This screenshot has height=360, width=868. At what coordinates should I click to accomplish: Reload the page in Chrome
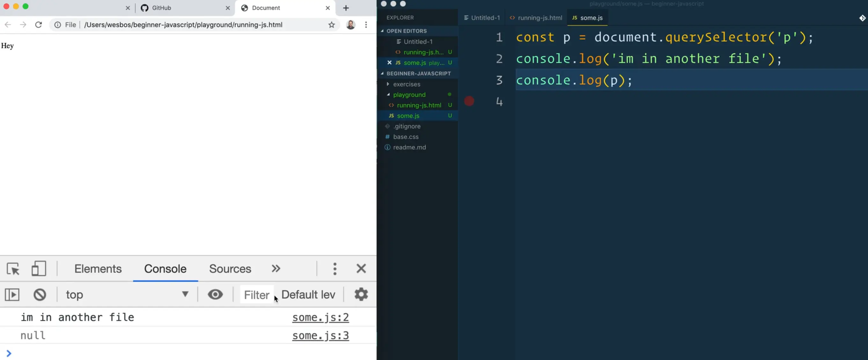pos(38,25)
